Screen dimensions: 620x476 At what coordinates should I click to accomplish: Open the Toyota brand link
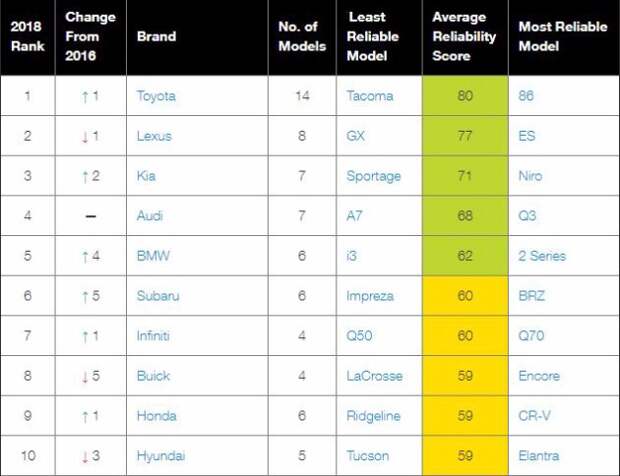(x=156, y=96)
